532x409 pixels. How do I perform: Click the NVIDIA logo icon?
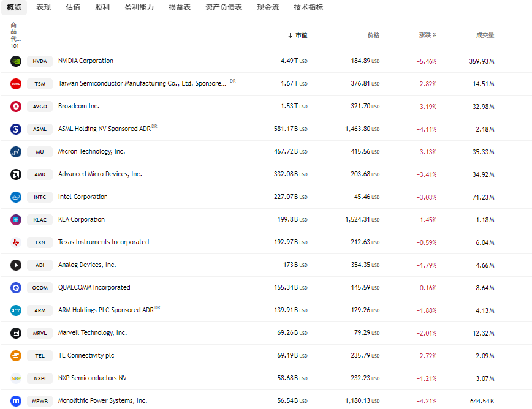(16, 61)
